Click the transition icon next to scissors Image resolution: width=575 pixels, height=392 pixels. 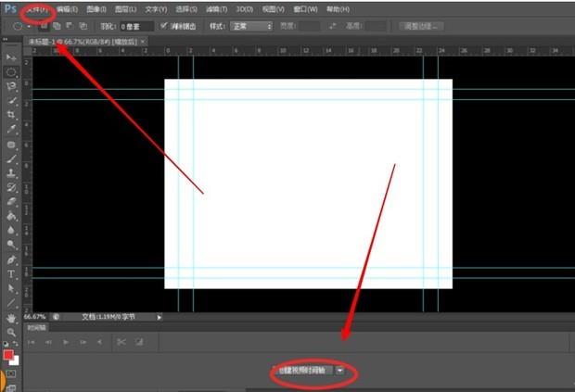pos(139,342)
